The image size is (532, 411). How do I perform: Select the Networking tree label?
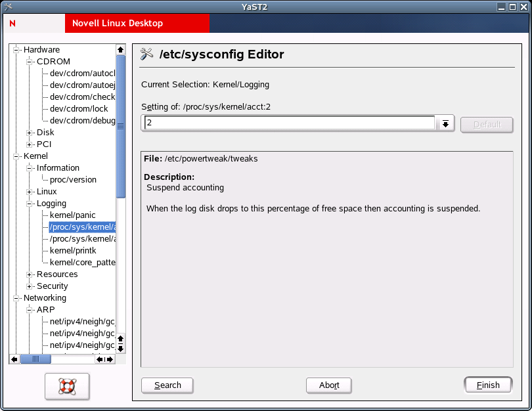45,297
